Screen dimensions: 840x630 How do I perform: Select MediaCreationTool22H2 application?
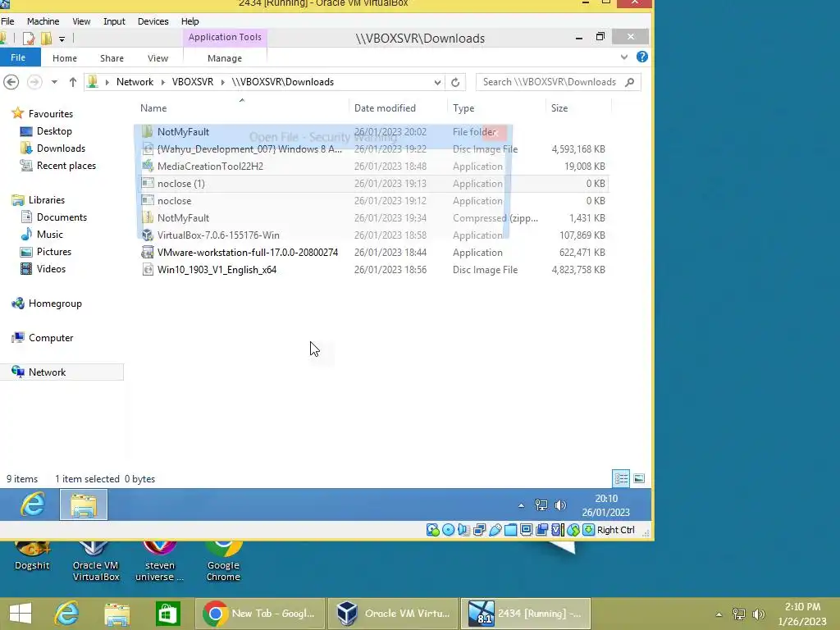[372, 166]
